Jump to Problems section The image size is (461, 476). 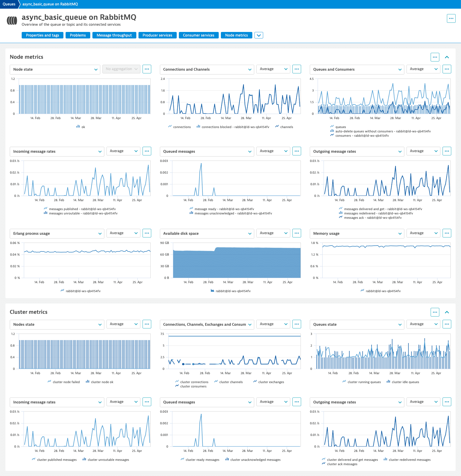78,35
